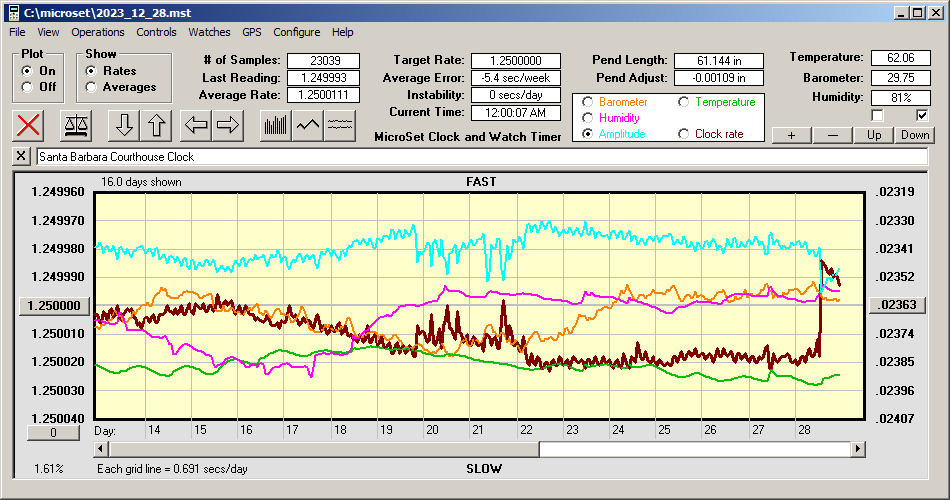Click the 1.61% status text
Image resolution: width=950 pixels, height=500 pixels.
coord(48,469)
